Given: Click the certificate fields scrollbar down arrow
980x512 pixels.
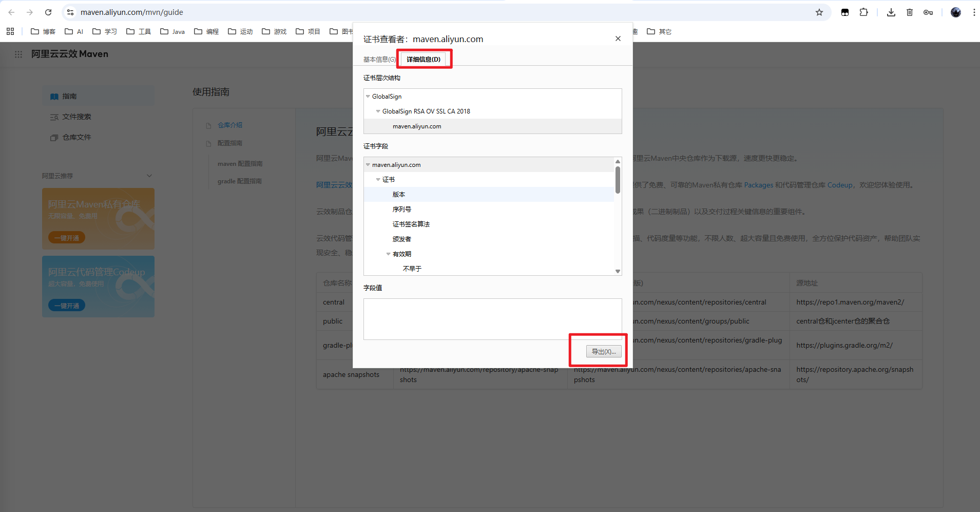Looking at the screenshot, I should tap(618, 271).
